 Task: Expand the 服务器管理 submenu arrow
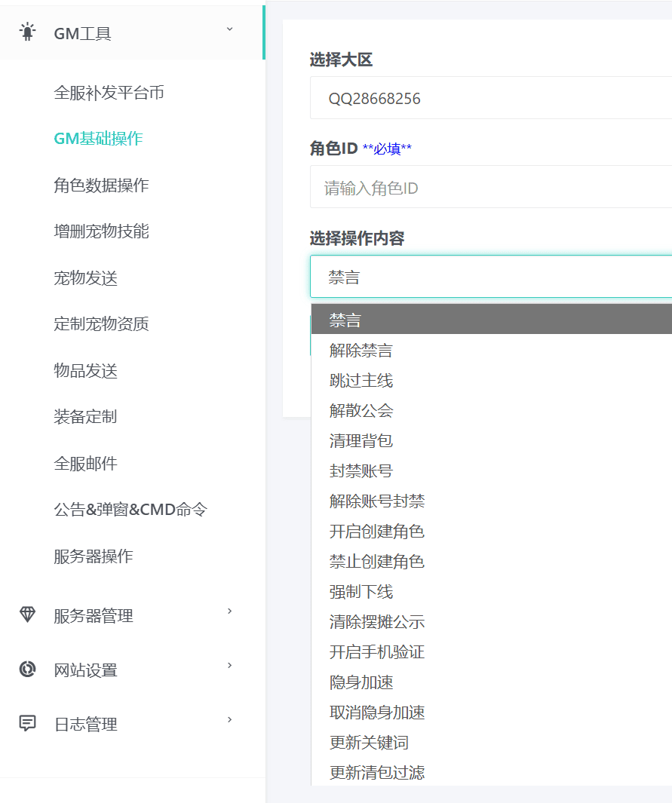[230, 611]
